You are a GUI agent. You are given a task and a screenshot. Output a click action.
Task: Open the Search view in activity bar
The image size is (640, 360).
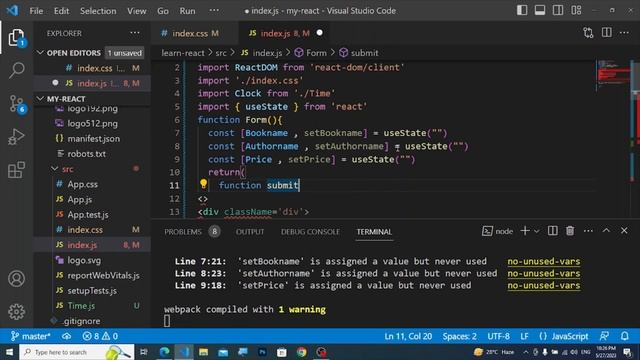pyautogui.click(x=16, y=70)
